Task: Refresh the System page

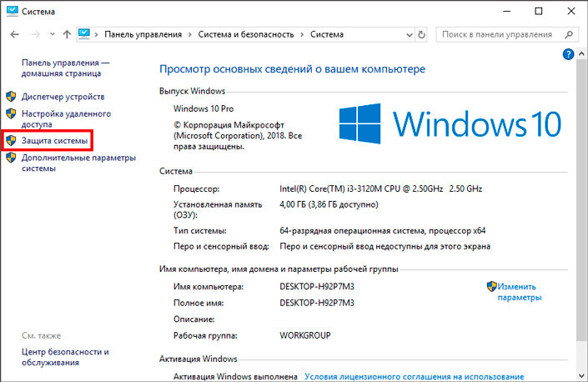Action: tap(421, 35)
